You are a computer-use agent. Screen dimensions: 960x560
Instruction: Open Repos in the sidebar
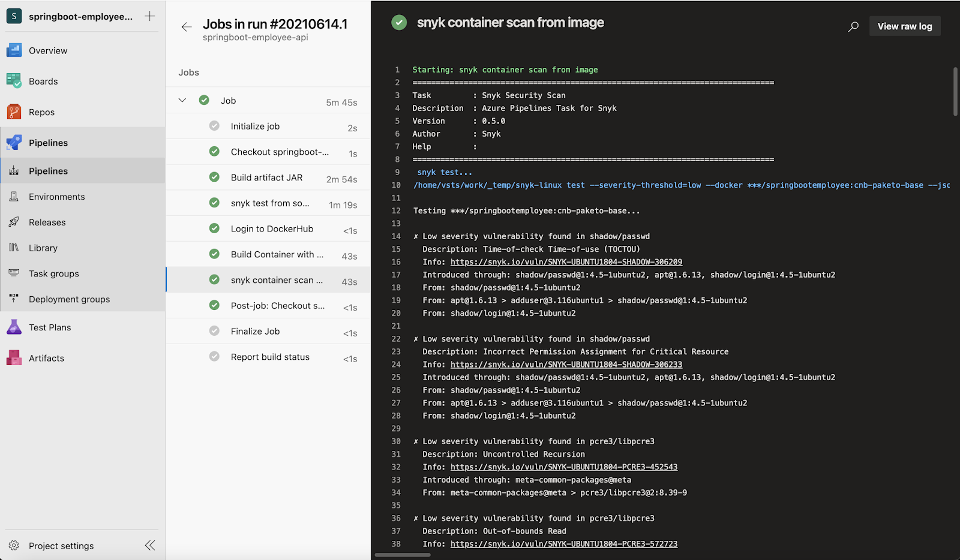coord(83,112)
